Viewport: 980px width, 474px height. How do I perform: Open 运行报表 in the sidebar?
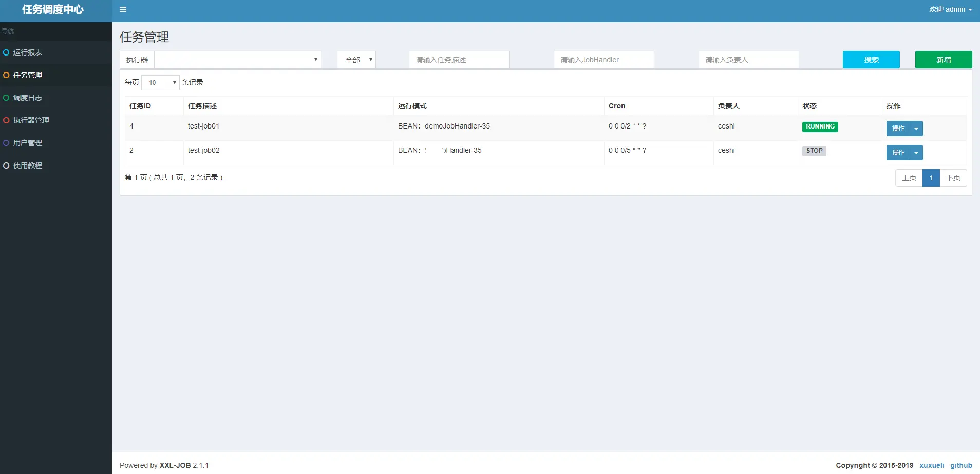point(56,52)
